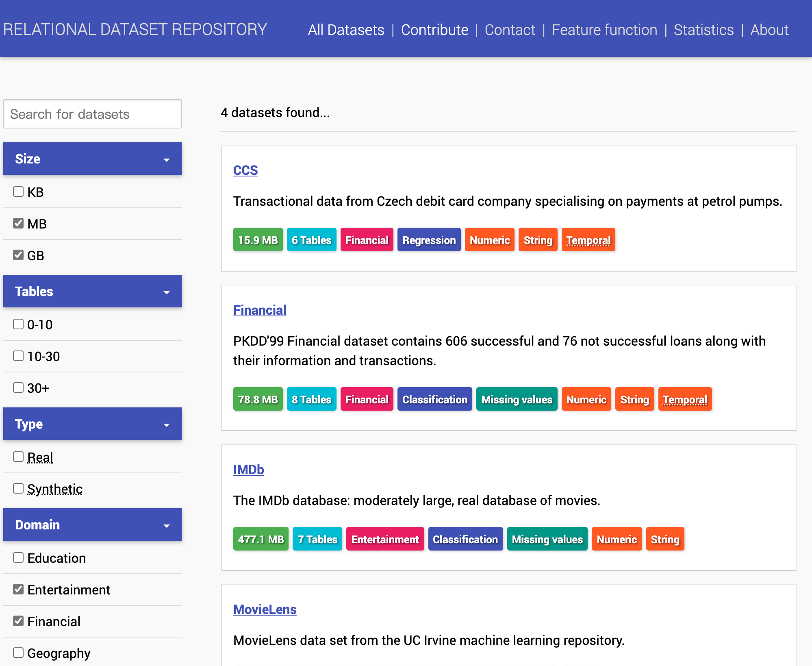Click the Missing values tag on Financial
This screenshot has width=812, height=666.
(517, 399)
